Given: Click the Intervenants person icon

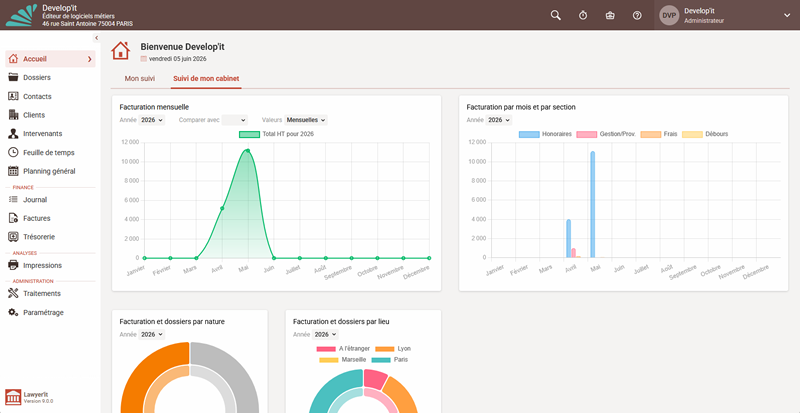Looking at the screenshot, I should 14,134.
